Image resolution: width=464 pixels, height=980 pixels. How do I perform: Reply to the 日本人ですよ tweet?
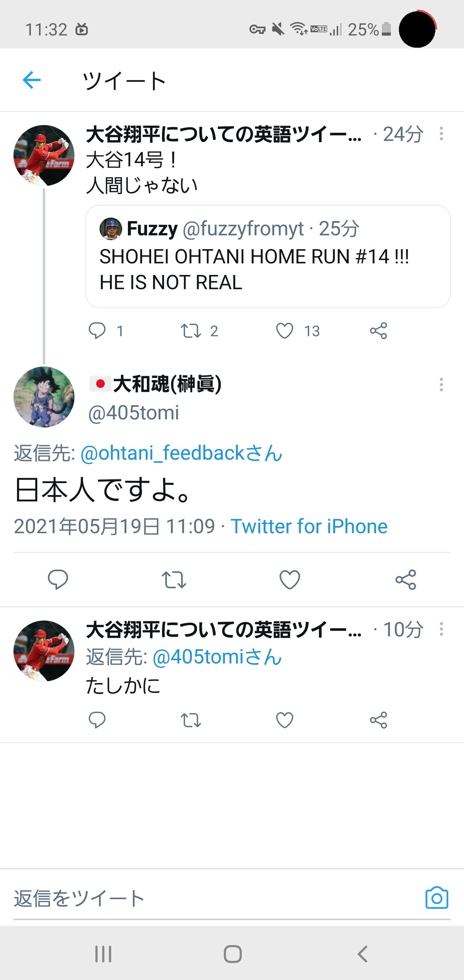(58, 579)
